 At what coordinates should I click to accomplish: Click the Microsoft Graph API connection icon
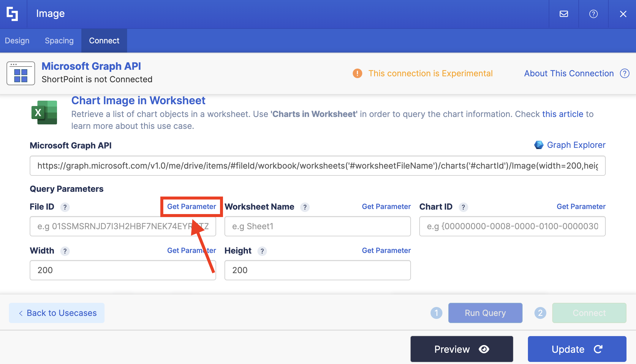(21, 73)
